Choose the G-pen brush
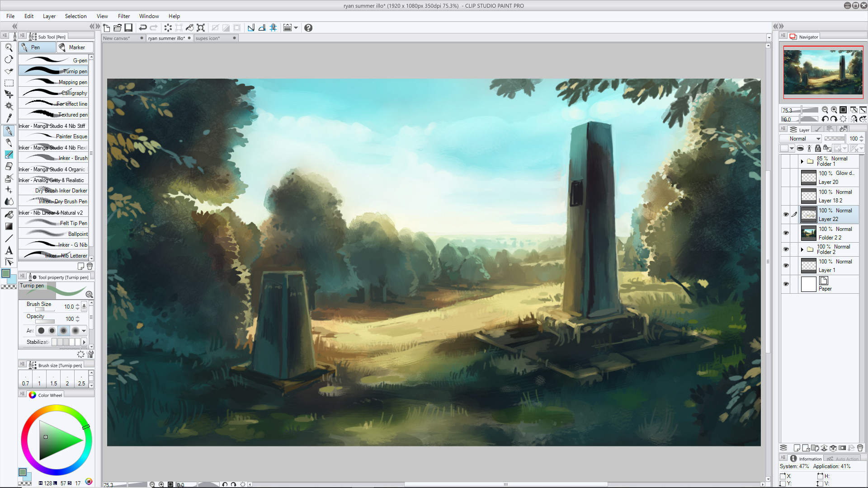Screen dimensions: 868x488 pos(53,60)
